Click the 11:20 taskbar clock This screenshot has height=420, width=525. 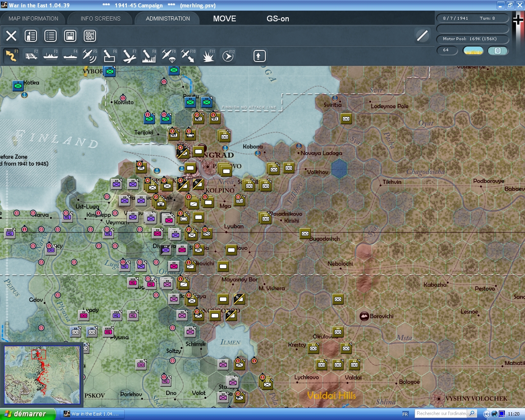[x=514, y=414]
